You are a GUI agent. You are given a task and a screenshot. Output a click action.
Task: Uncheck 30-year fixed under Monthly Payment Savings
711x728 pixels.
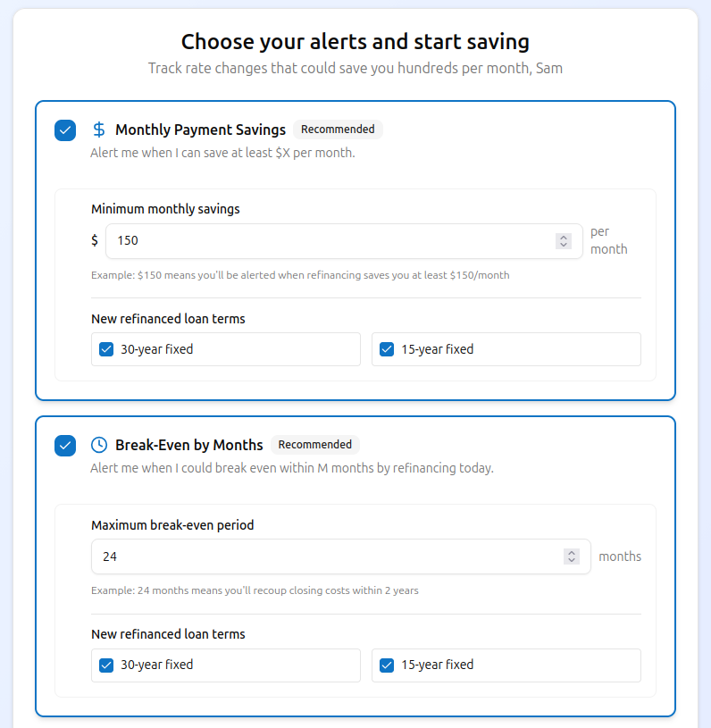coord(106,349)
